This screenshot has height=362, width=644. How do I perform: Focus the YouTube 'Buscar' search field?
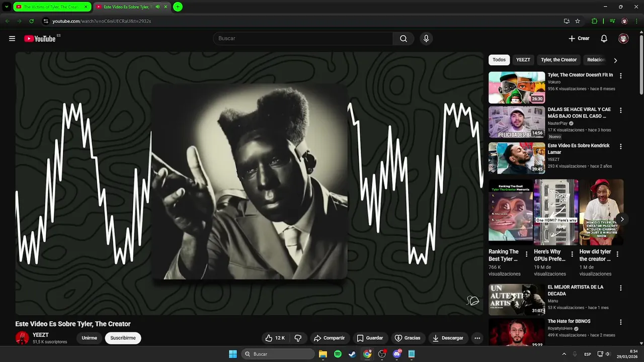point(303,39)
